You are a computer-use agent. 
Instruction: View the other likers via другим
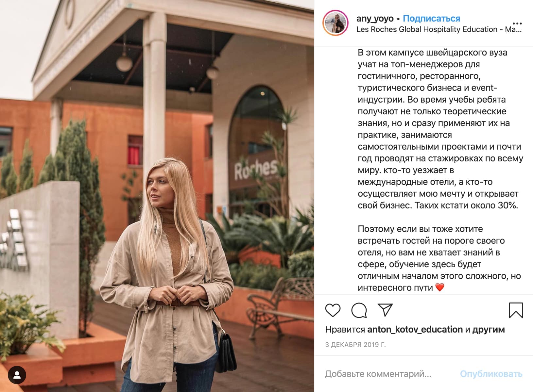click(489, 330)
